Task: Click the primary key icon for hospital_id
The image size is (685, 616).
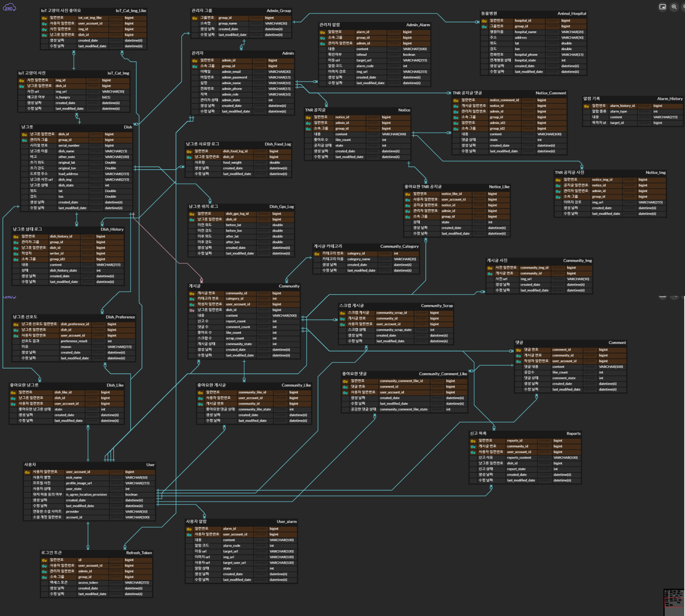Action: click(484, 21)
